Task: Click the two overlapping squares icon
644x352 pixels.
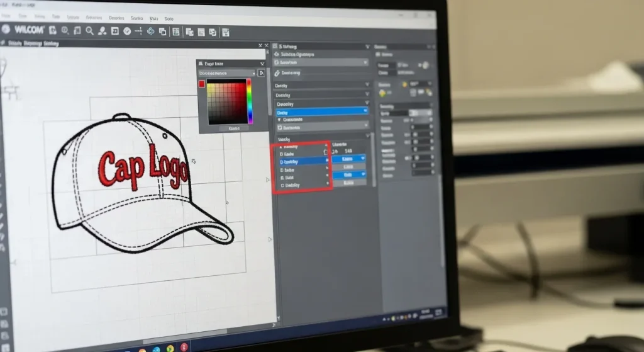Action: pyautogui.click(x=163, y=31)
